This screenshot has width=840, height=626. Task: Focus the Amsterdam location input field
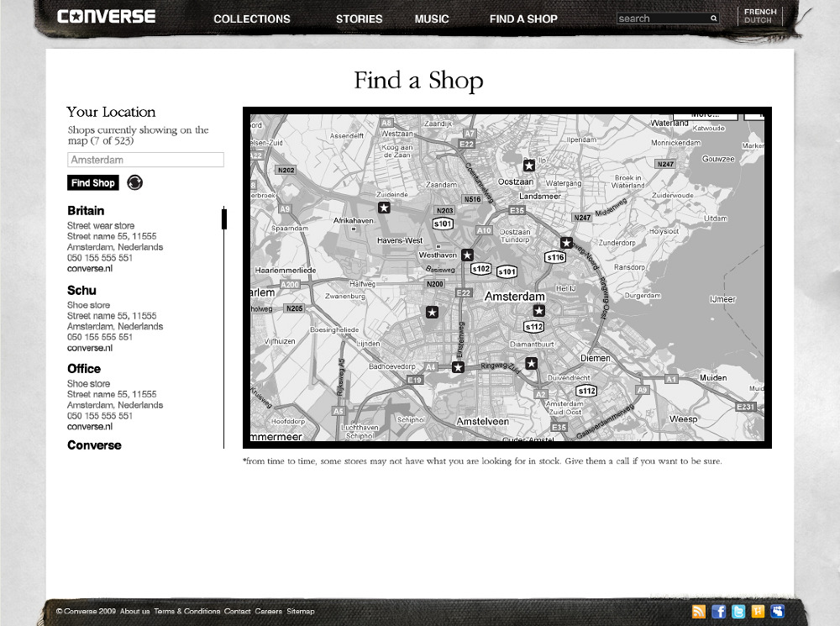pos(145,160)
